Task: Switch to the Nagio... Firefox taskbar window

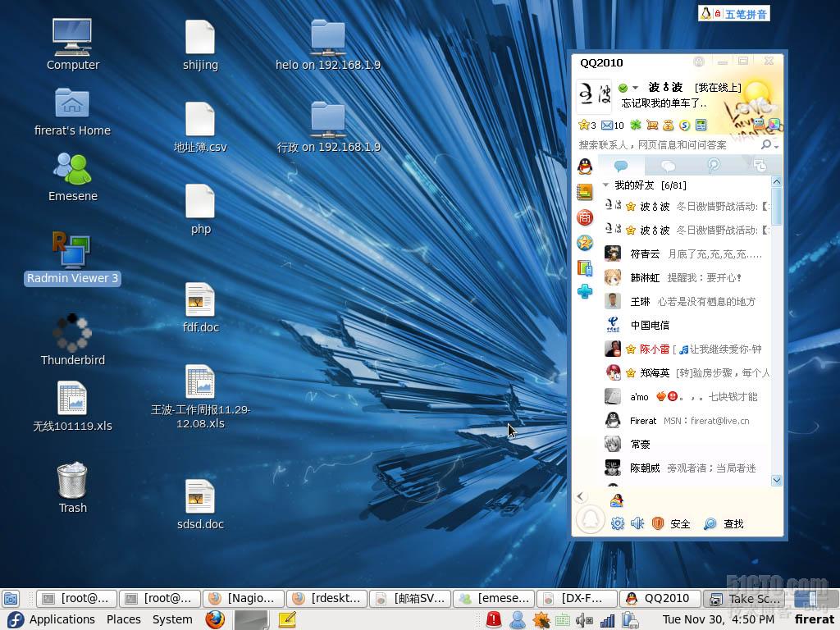Action: 244,598
